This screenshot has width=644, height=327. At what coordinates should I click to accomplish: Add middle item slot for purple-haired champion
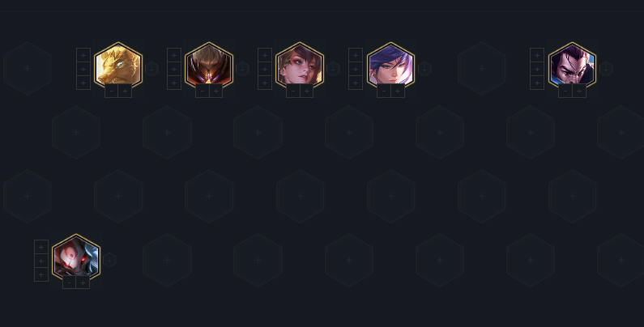(x=356, y=69)
